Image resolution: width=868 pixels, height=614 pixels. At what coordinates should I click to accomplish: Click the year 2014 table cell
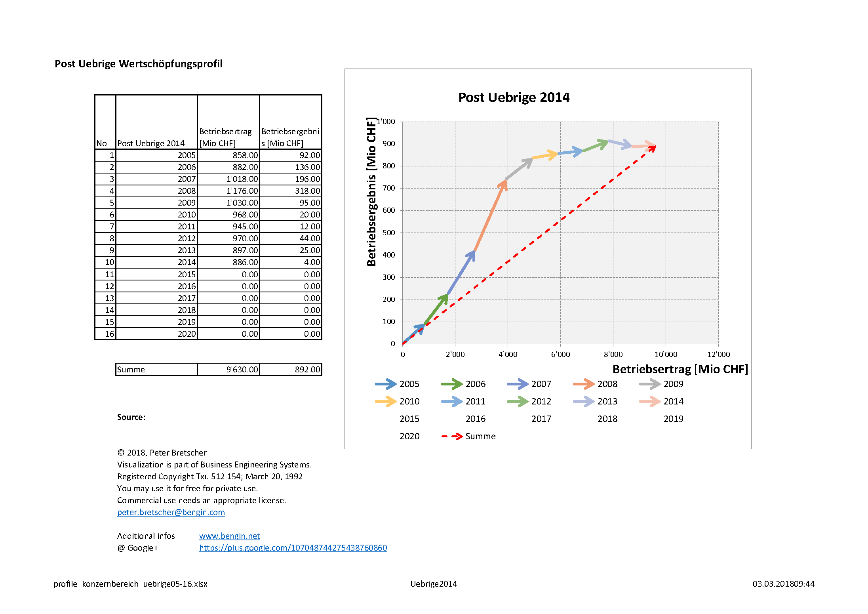pos(156,262)
